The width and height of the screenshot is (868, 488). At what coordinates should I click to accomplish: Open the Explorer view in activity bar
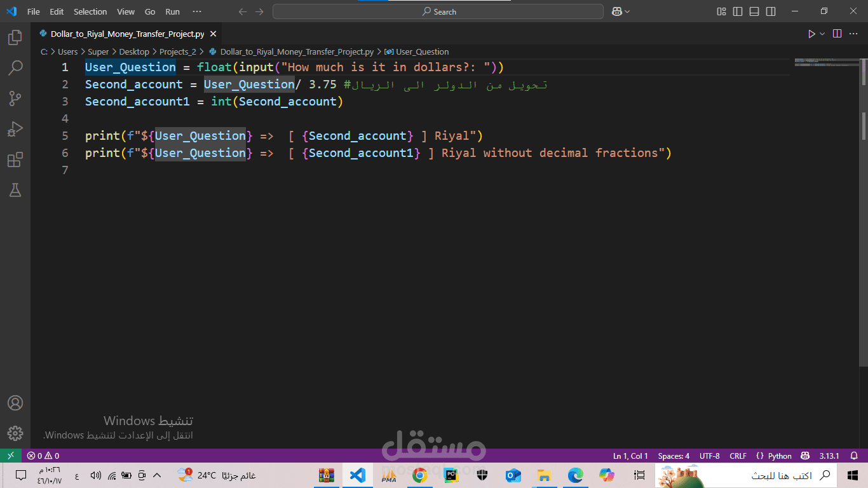(15, 37)
